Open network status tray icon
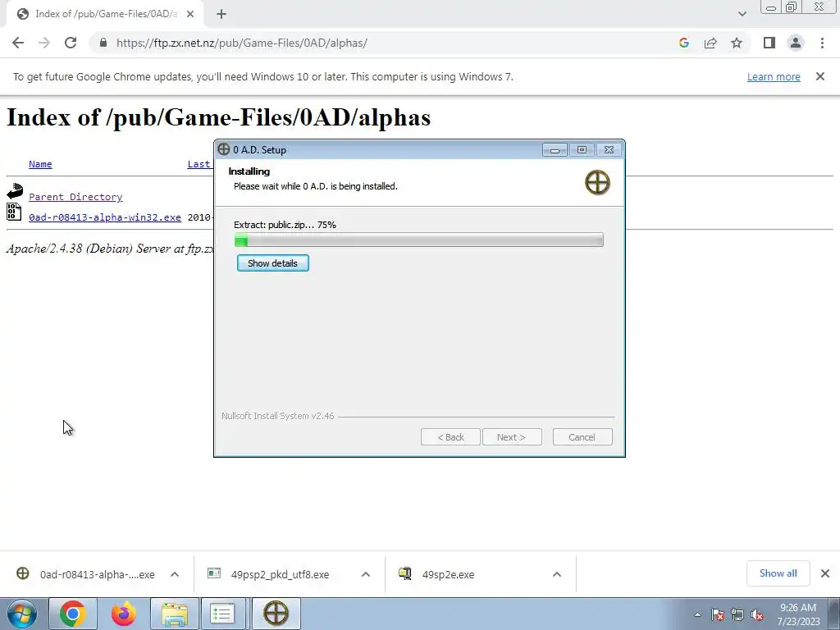Viewport: 840px width, 630px height. pyautogui.click(x=737, y=614)
